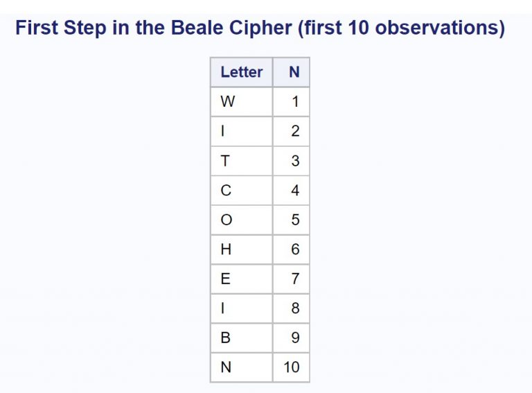Select the "N" column header
This screenshot has width=532, height=393.
click(x=291, y=72)
